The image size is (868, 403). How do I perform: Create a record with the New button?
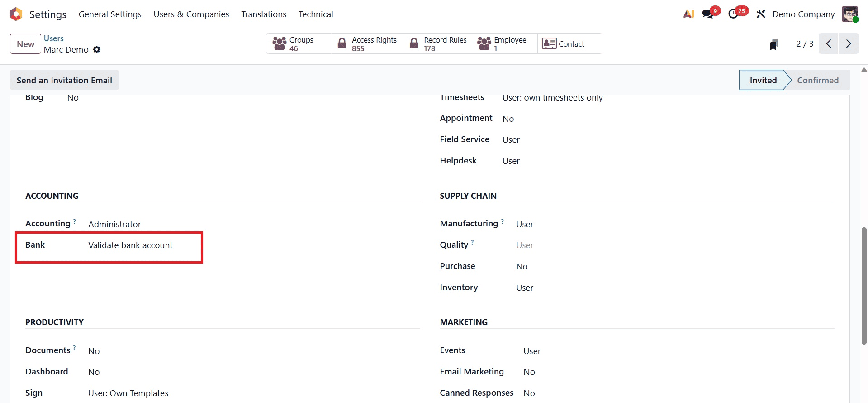pyautogui.click(x=25, y=43)
